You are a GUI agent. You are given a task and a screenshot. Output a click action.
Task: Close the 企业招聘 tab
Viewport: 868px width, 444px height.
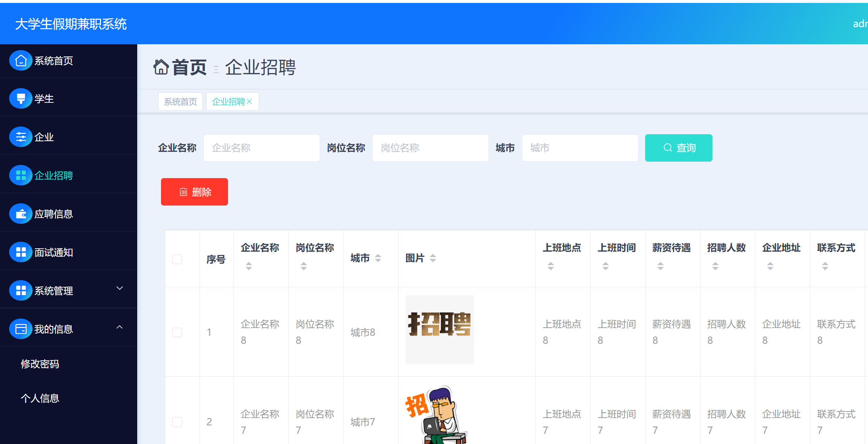[x=250, y=101]
